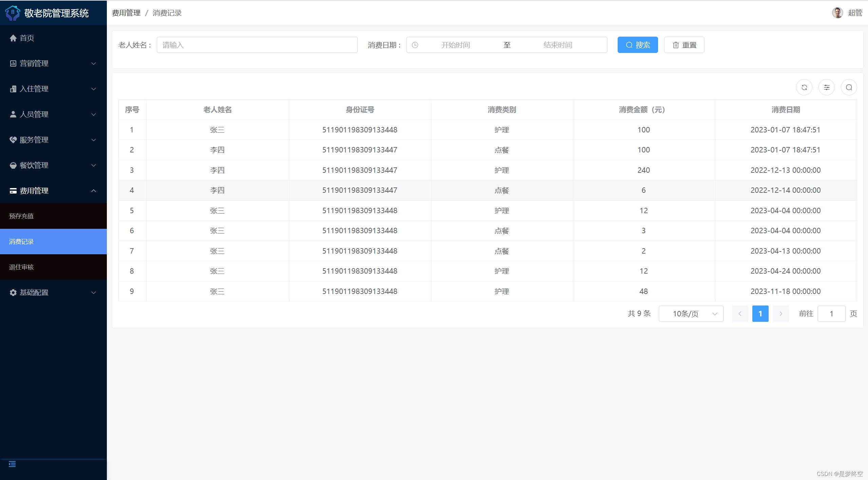This screenshot has height=480, width=868.
Task: Go to next page arrow
Action: tap(781, 314)
